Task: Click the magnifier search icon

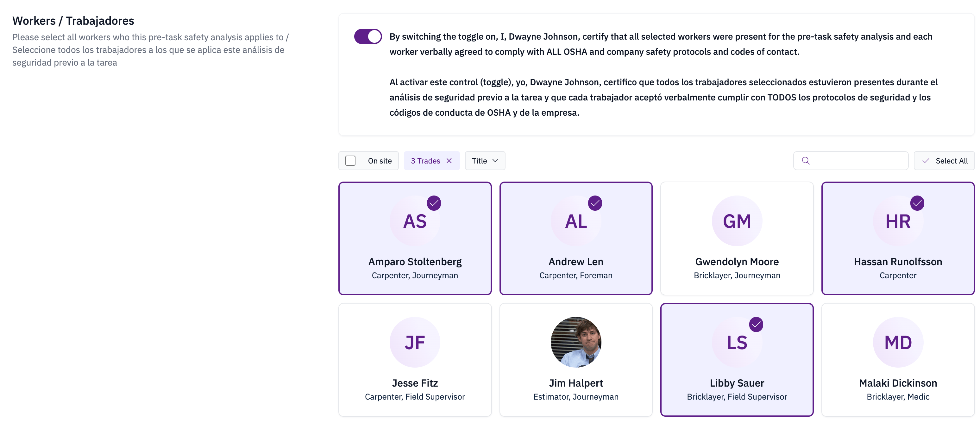Action: [806, 161]
